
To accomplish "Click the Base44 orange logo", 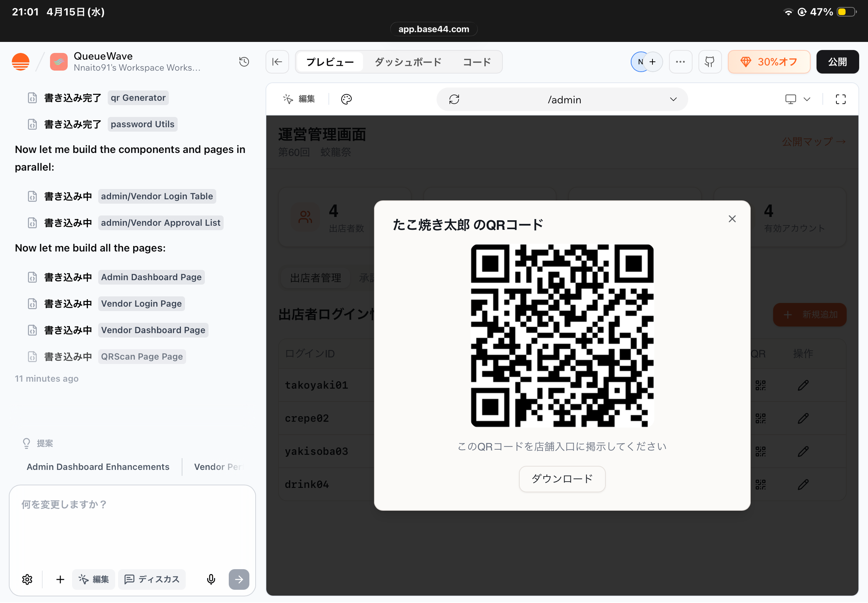I will 20,61.
